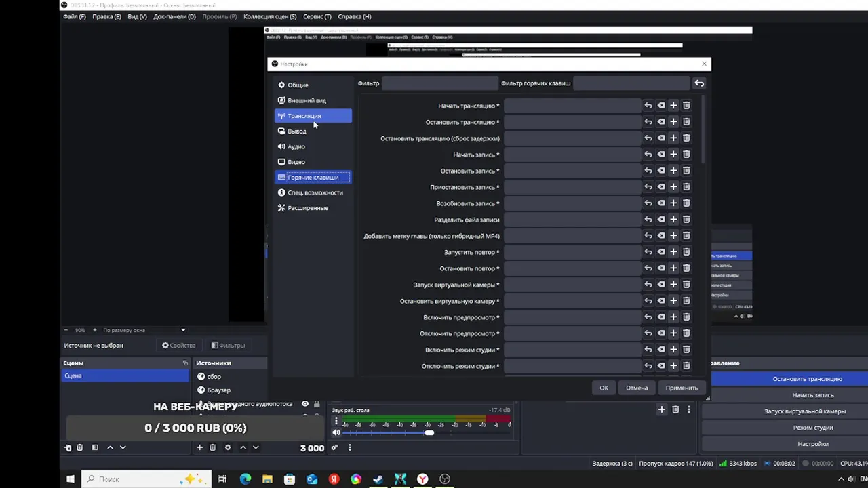Undock the Сцены panel
The width and height of the screenshot is (868, 488).
(x=185, y=363)
